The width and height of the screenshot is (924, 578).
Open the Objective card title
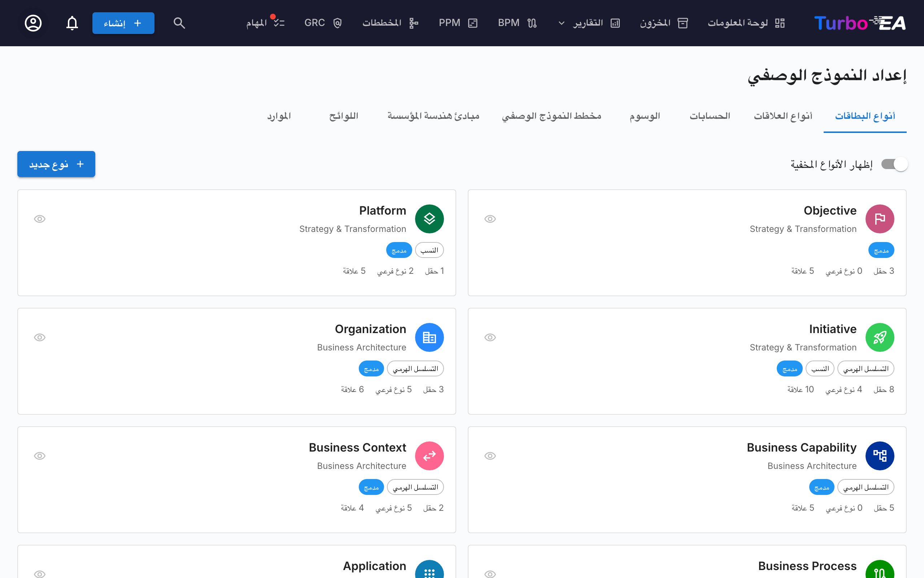[x=830, y=211]
